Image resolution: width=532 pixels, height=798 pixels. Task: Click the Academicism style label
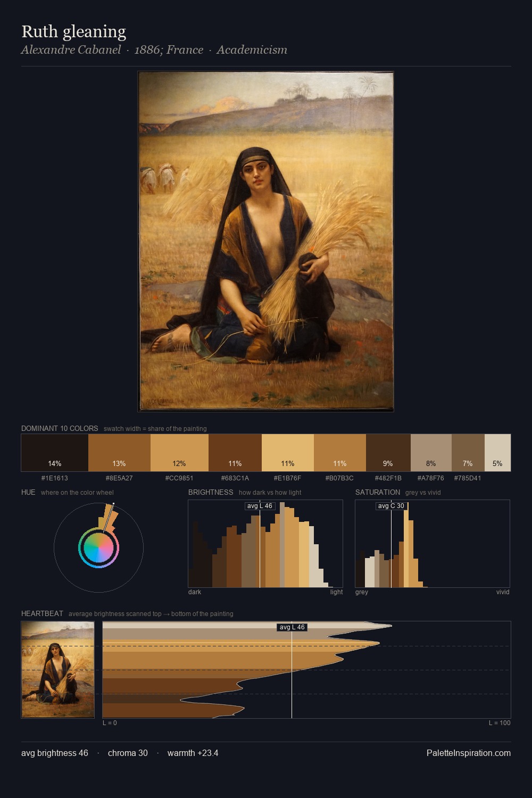click(x=252, y=50)
